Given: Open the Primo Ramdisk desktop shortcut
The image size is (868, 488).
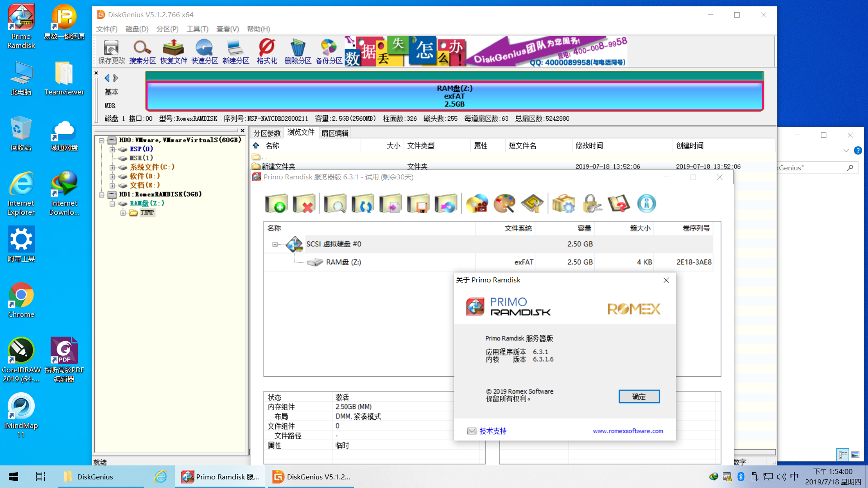Looking at the screenshot, I should point(21,27).
